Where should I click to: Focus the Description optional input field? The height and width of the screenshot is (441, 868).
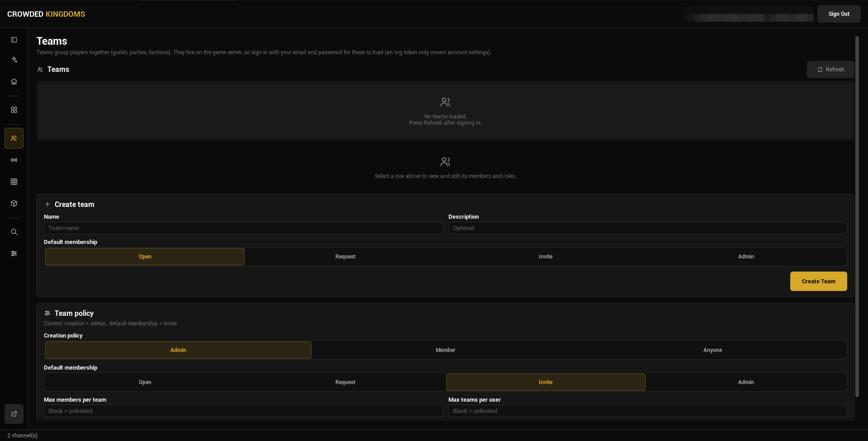[x=647, y=228]
